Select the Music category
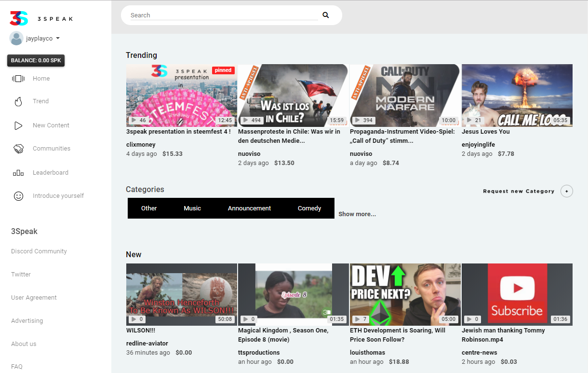Viewport: 588px width, 373px height. click(192, 208)
